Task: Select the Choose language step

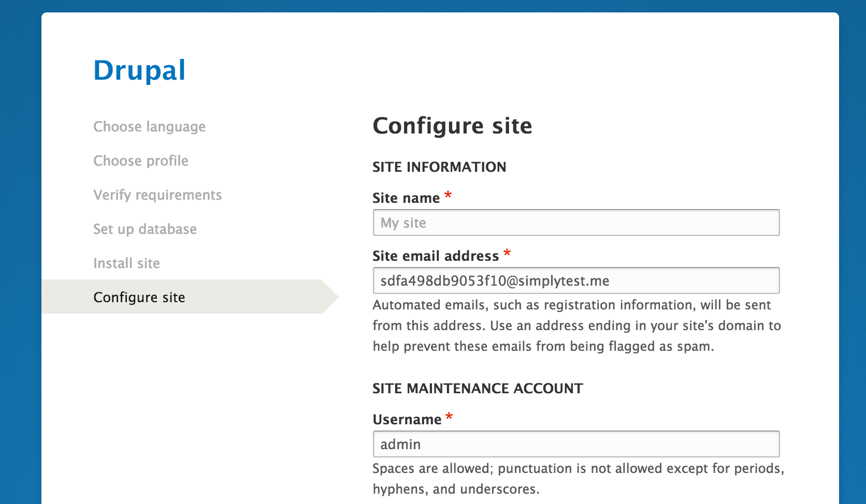Action: click(149, 127)
